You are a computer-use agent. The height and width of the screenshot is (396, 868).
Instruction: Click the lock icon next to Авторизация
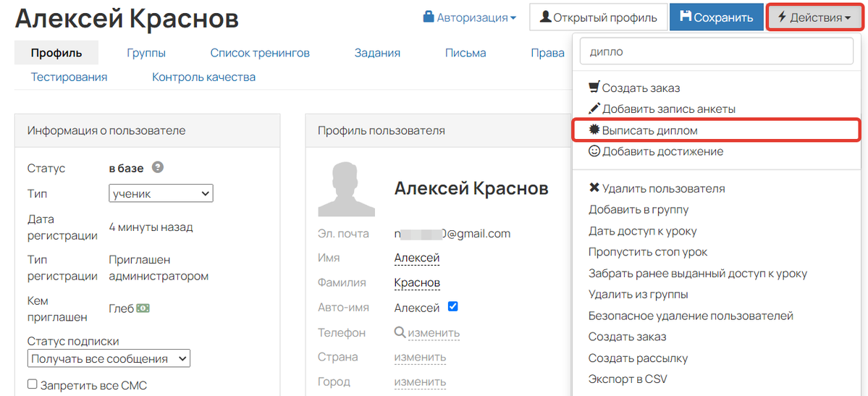(429, 17)
